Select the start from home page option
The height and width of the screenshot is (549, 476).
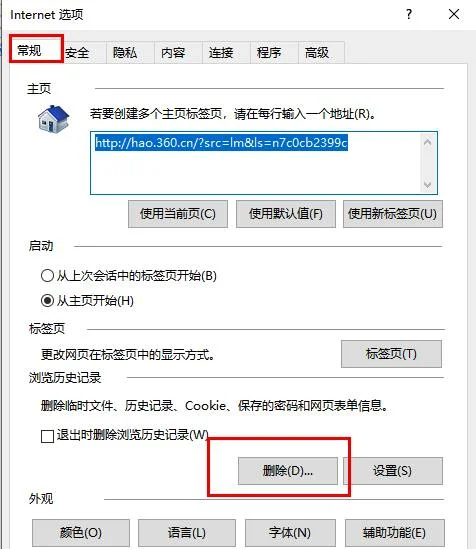pyautogui.click(x=47, y=300)
